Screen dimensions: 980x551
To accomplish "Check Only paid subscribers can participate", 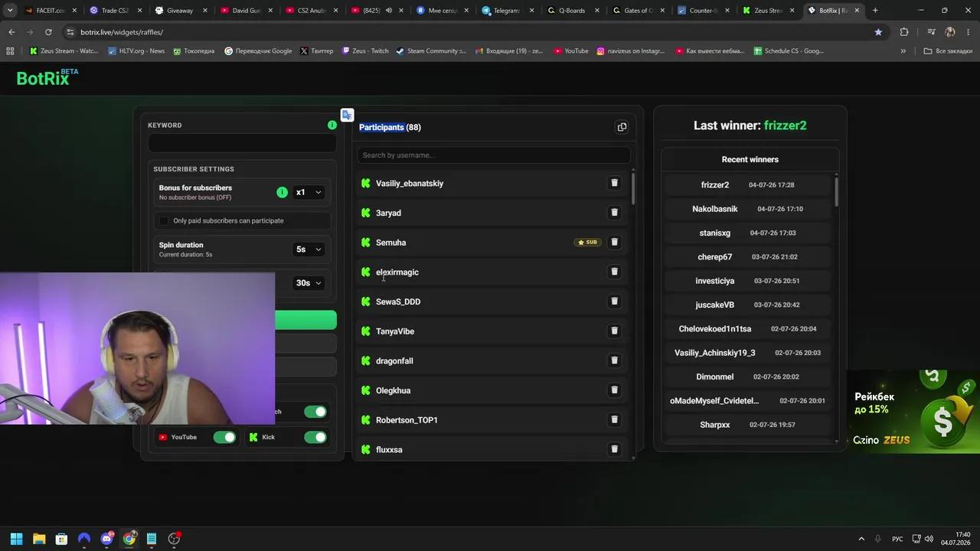I will 164,220.
